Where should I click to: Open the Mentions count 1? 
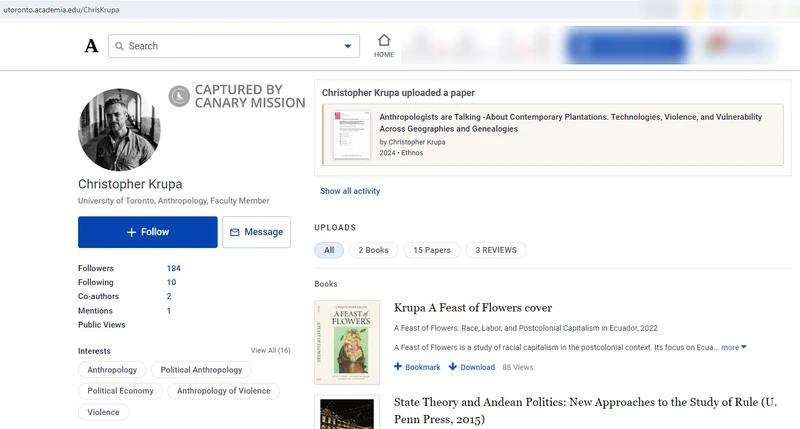tap(169, 311)
